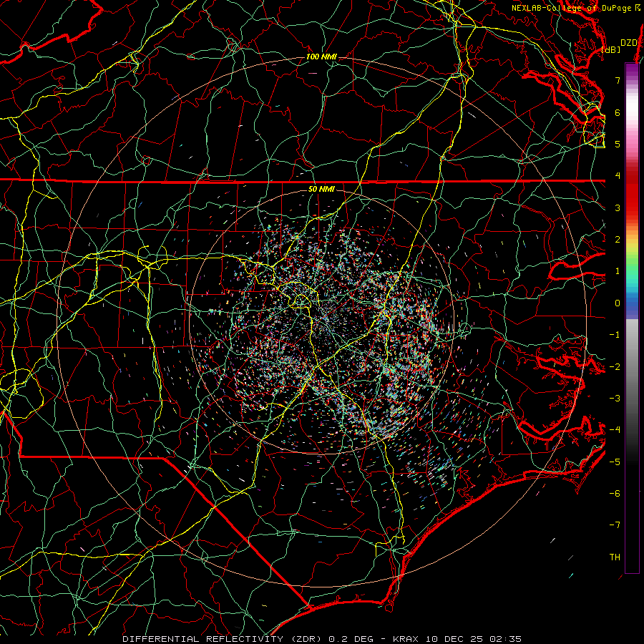Click the 7 value on the color scale
644x644 pixels.
(618, 80)
